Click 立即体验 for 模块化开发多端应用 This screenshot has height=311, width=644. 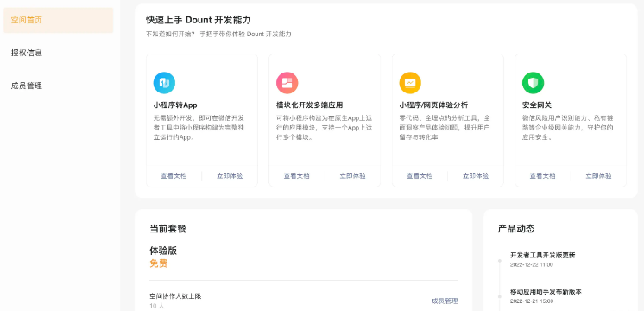click(353, 176)
